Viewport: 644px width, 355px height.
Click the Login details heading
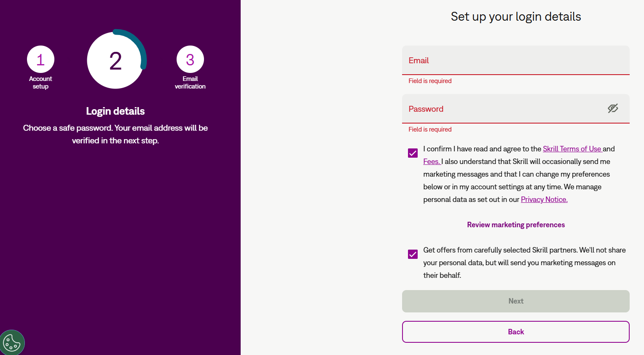115,111
